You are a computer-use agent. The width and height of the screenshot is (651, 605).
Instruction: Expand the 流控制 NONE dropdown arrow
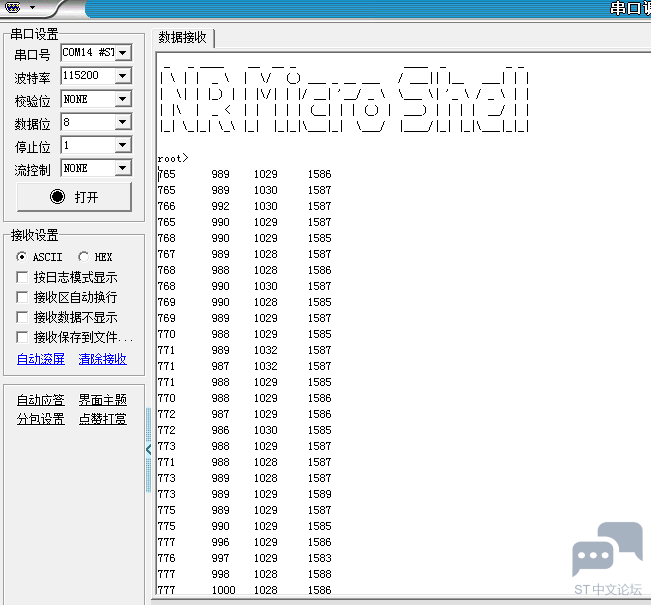tap(123, 168)
